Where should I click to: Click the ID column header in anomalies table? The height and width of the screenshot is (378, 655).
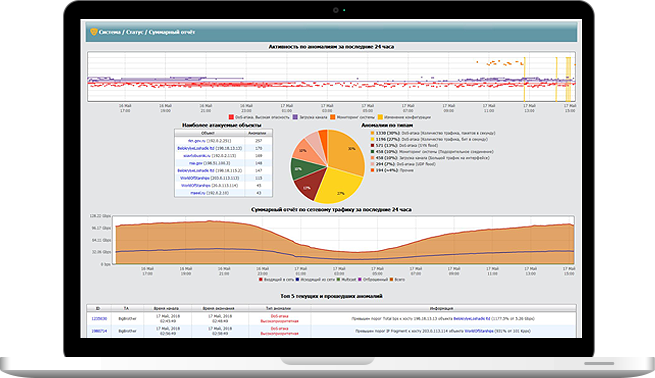(x=99, y=308)
